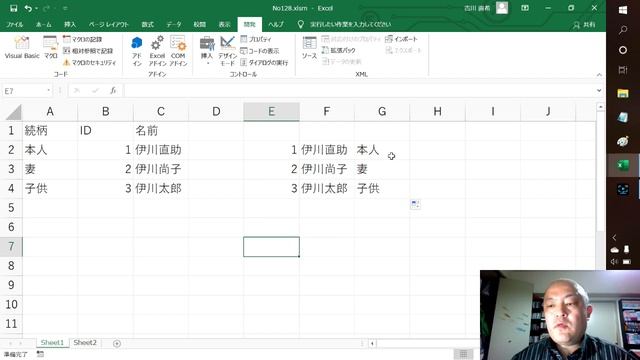Open Quick Access Toolbar customize dropdown
The height and width of the screenshot is (360, 640).
pyautogui.click(x=65, y=9)
